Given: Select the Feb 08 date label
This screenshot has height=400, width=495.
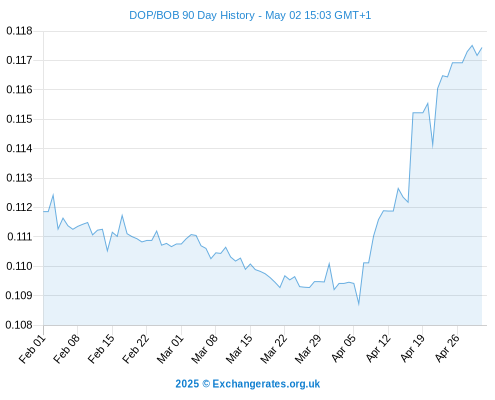Looking at the screenshot, I should 67,348.
